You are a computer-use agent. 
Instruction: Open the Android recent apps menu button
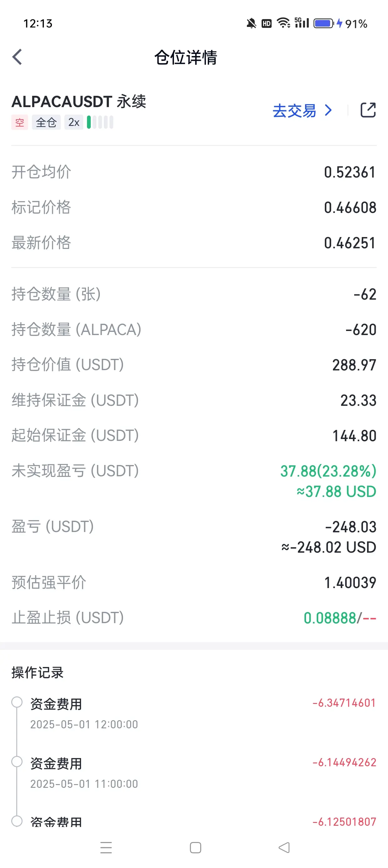(x=106, y=847)
